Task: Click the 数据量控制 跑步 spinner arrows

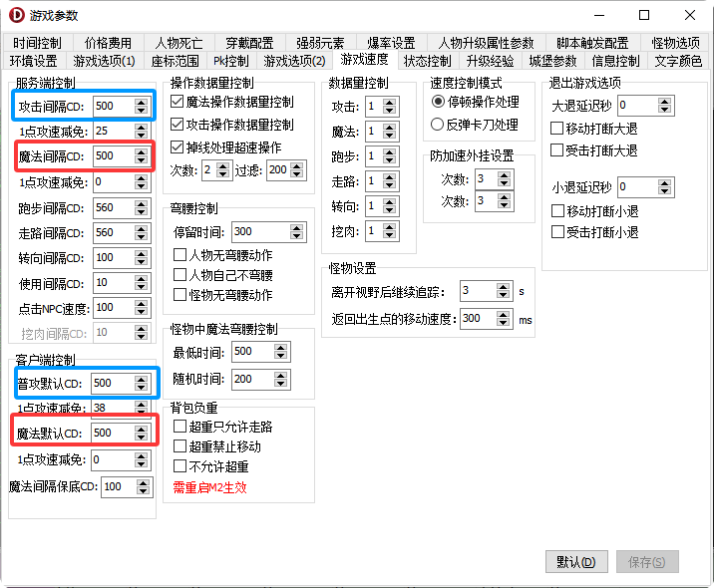Action: tap(389, 156)
